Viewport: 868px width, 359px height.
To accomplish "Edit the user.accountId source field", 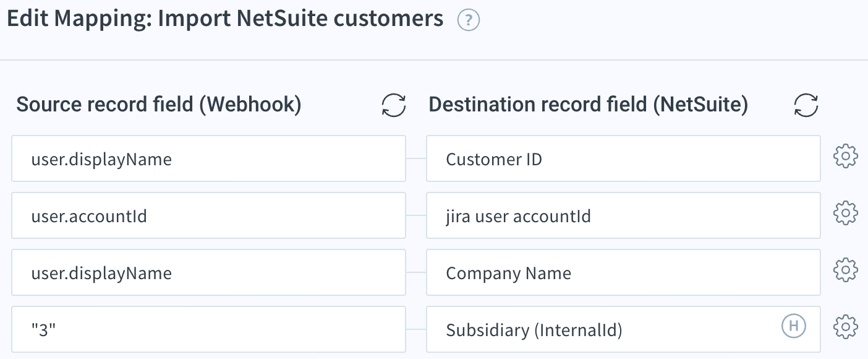I will pyautogui.click(x=209, y=215).
